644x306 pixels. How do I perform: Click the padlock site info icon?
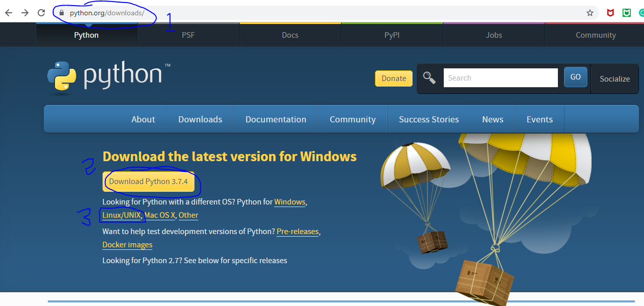pyautogui.click(x=62, y=13)
